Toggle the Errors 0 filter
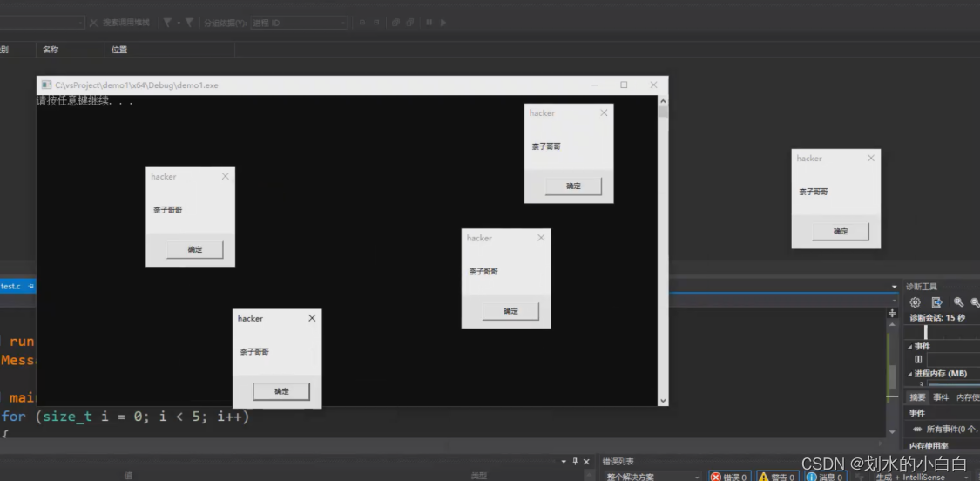 728,477
